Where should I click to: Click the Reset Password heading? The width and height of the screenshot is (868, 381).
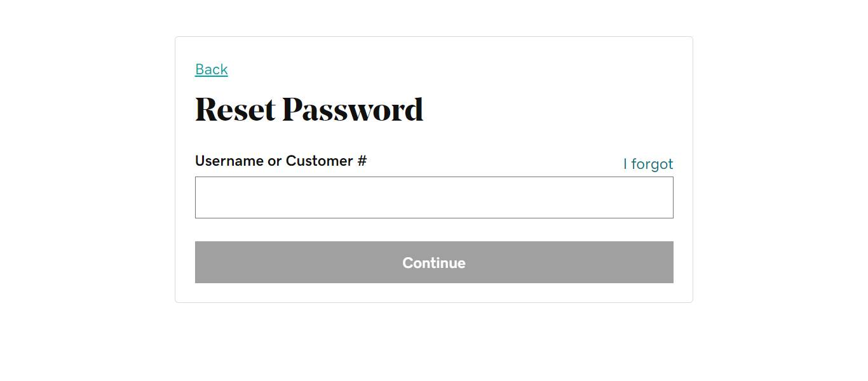[x=309, y=109]
